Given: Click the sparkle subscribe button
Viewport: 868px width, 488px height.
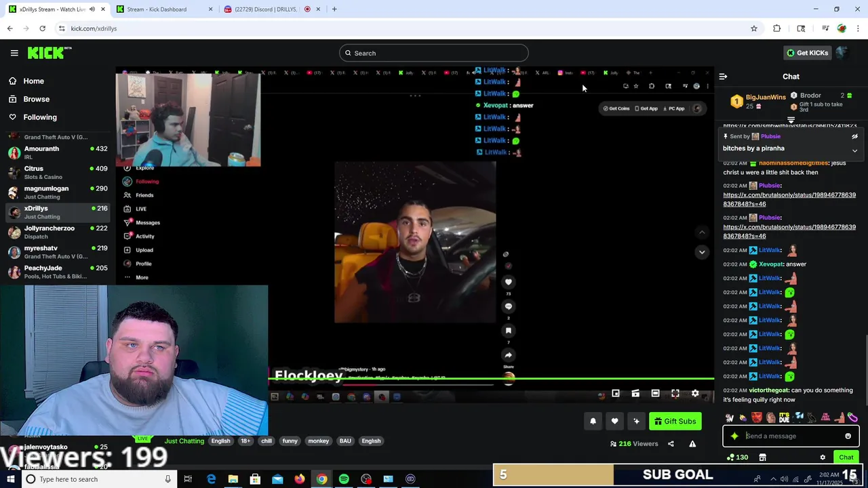Looking at the screenshot, I should [x=636, y=422].
